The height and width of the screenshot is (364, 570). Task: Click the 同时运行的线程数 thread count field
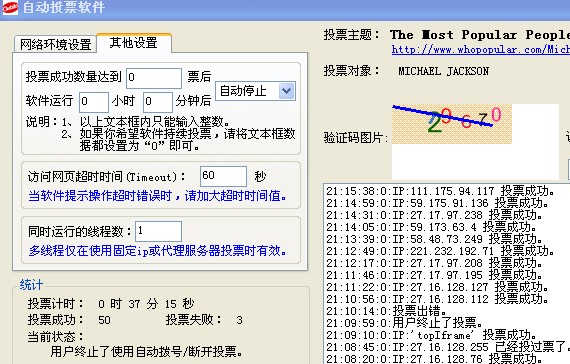point(158,231)
